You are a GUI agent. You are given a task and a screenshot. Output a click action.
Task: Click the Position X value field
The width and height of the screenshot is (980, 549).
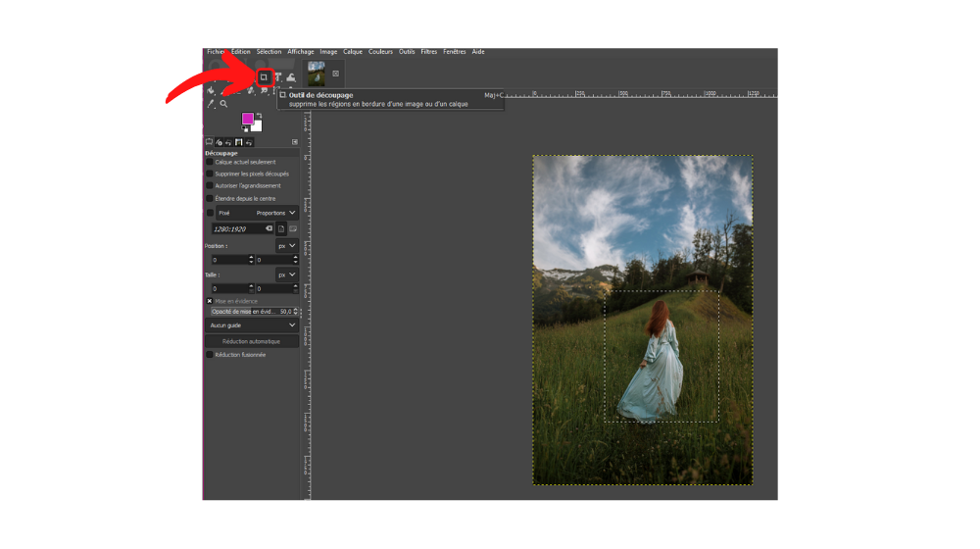[x=229, y=260]
